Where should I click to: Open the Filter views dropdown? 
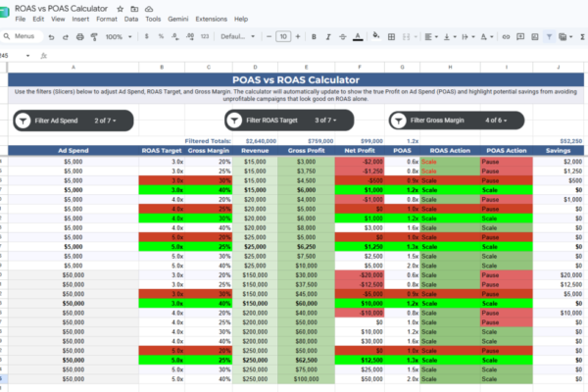click(x=565, y=37)
